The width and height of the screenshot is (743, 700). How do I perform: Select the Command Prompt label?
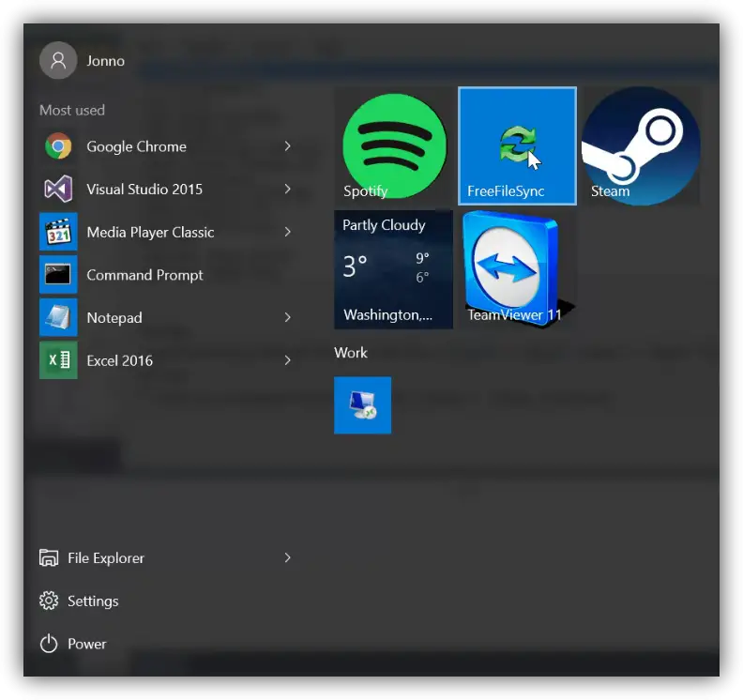[144, 275]
